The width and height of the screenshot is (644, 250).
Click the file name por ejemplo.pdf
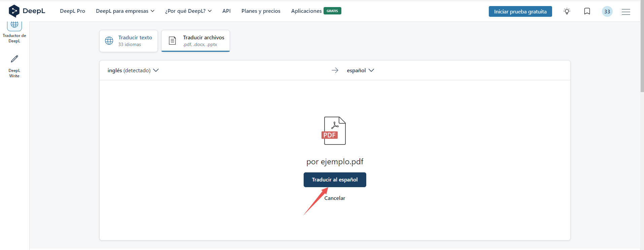point(335,162)
